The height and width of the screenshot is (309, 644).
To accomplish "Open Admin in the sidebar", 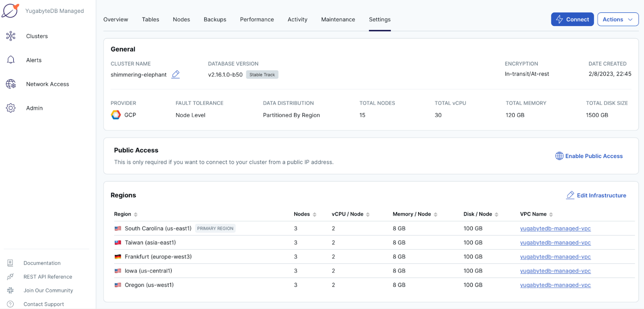I will click(x=34, y=108).
